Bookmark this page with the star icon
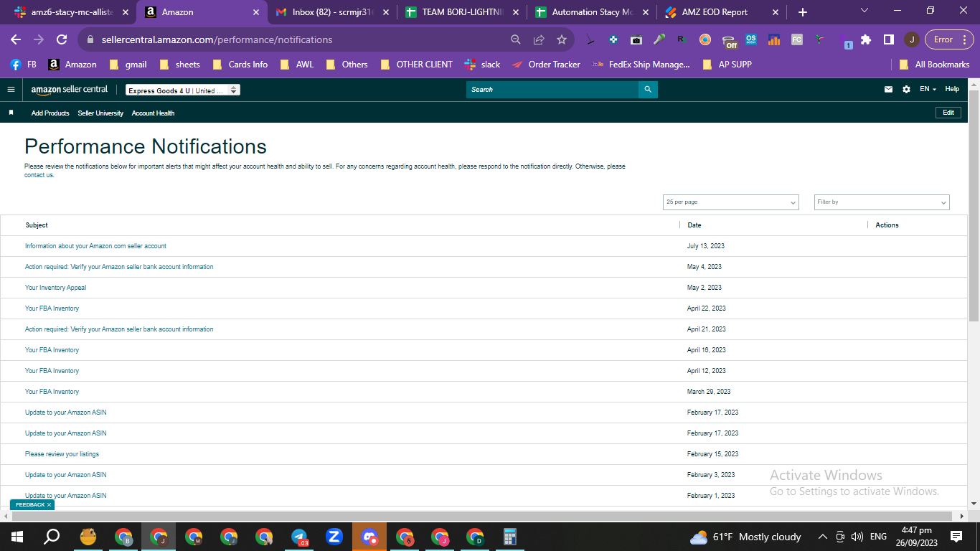The image size is (980, 551). point(562,39)
